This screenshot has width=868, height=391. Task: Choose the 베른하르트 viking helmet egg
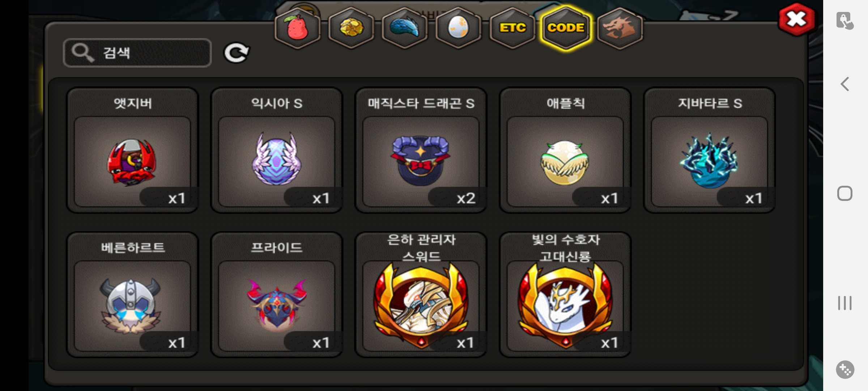tap(132, 295)
